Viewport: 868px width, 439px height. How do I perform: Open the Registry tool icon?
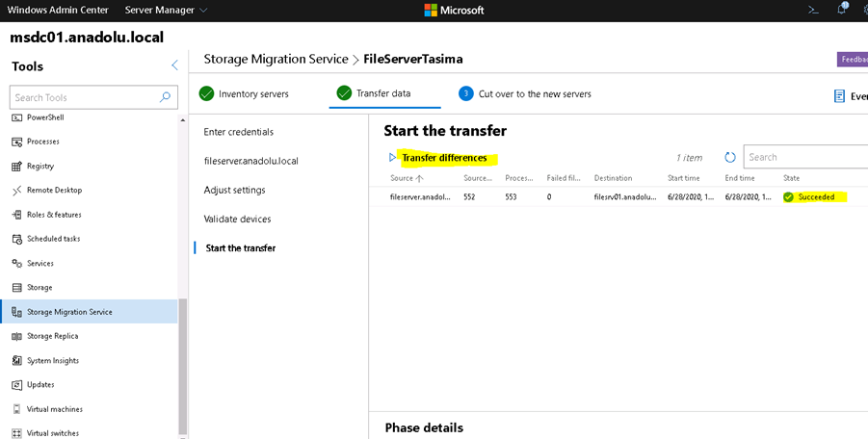(x=16, y=166)
